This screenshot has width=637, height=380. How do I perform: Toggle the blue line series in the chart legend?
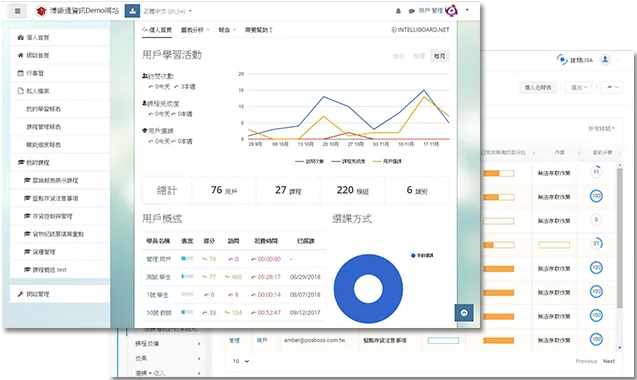[310, 161]
